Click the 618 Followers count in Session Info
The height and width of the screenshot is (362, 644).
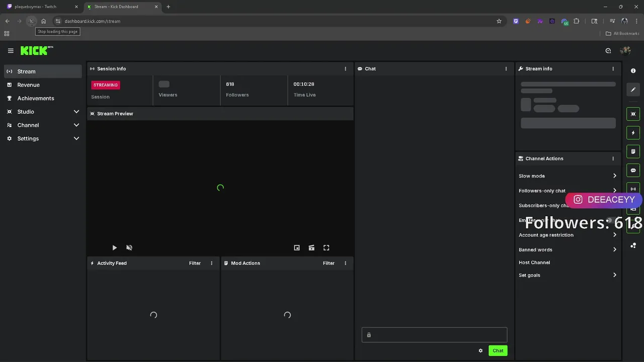tap(230, 84)
